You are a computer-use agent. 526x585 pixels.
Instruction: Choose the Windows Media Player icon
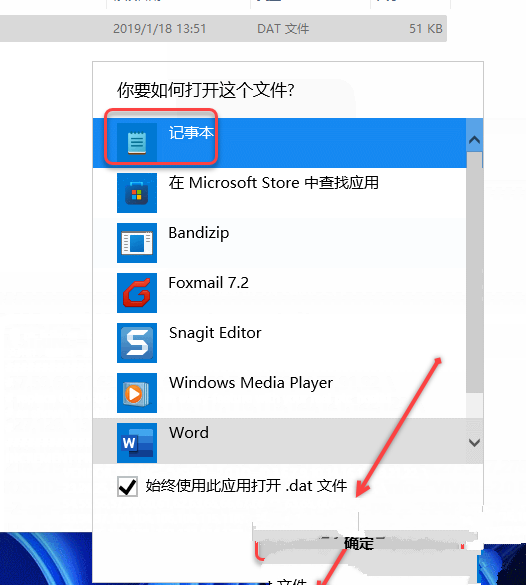pos(137,393)
